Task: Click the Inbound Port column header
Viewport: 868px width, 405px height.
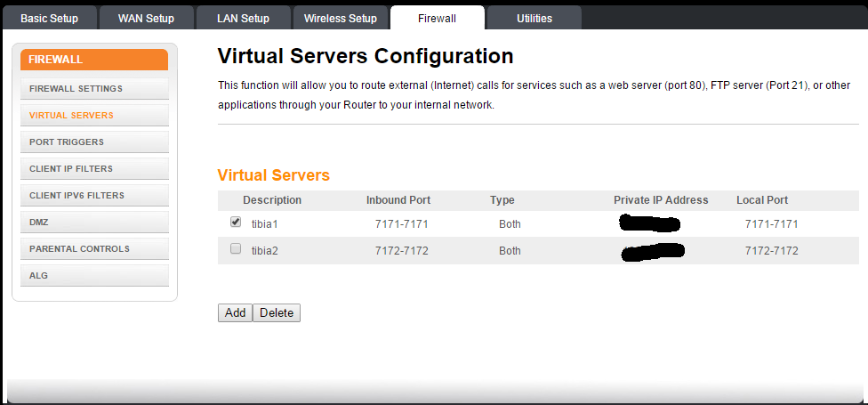Action: [x=398, y=200]
